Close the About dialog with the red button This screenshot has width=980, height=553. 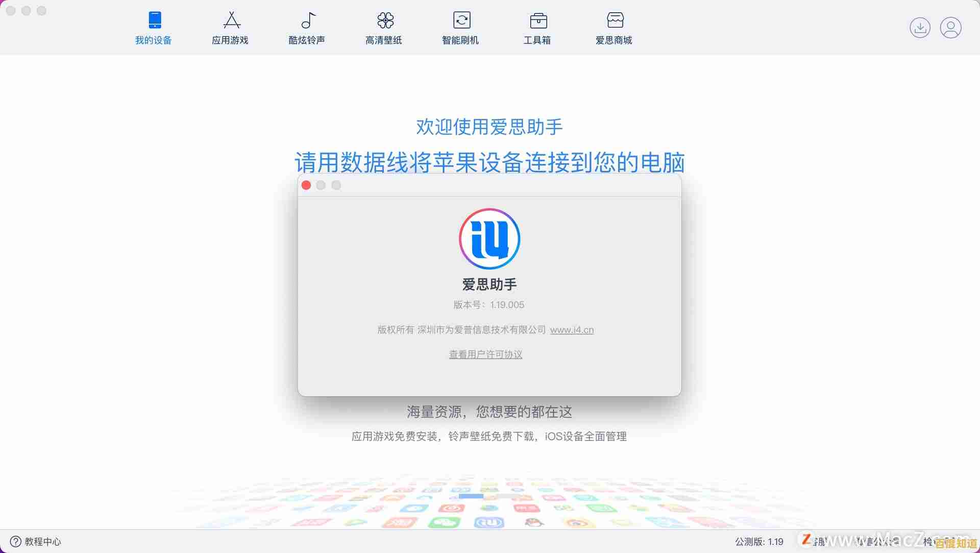pos(306,185)
